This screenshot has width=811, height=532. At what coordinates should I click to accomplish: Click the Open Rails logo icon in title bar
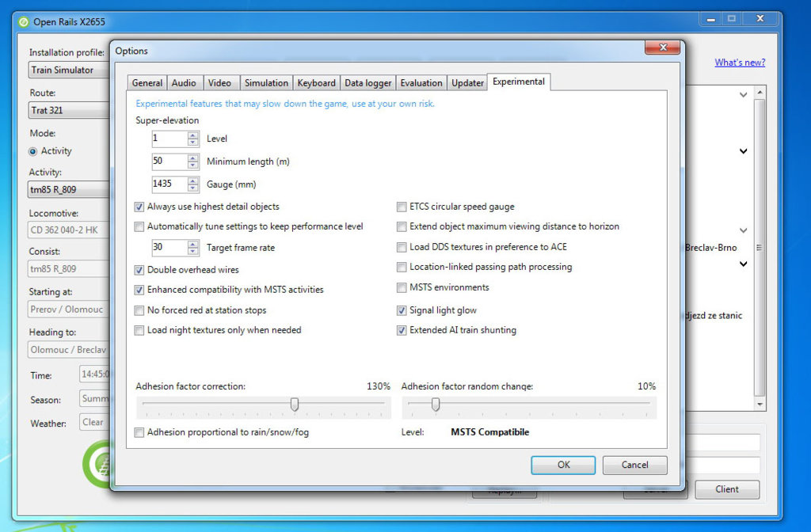24,21
